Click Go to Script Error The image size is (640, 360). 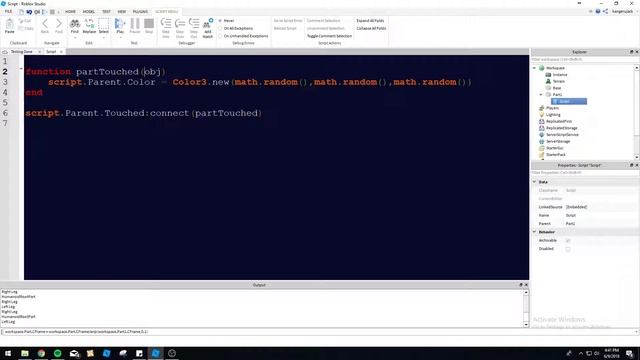point(288,20)
